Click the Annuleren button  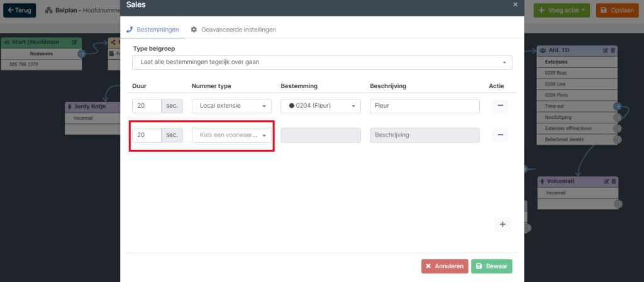pyautogui.click(x=445, y=266)
